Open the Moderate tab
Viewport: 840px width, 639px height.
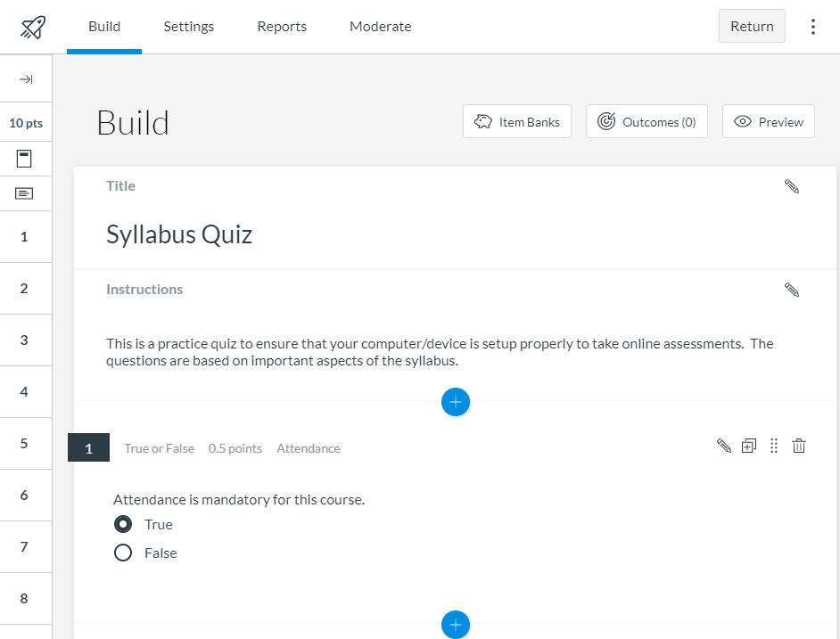coord(380,26)
